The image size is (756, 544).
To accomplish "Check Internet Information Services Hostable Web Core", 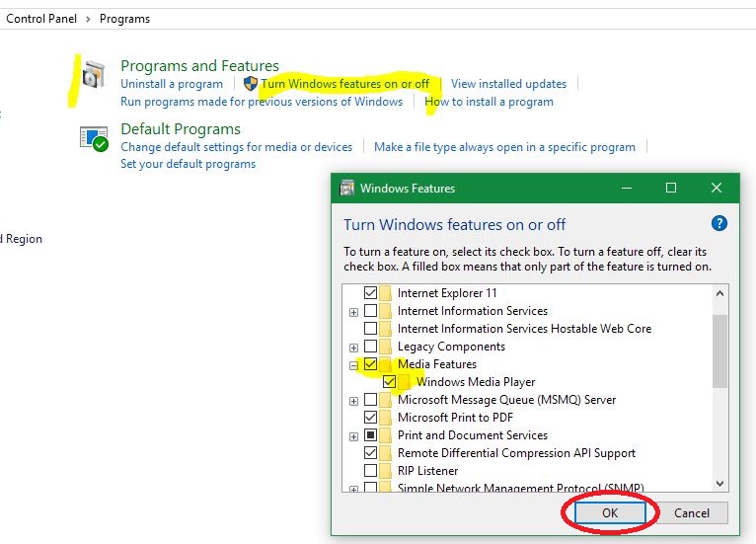I will (x=370, y=329).
